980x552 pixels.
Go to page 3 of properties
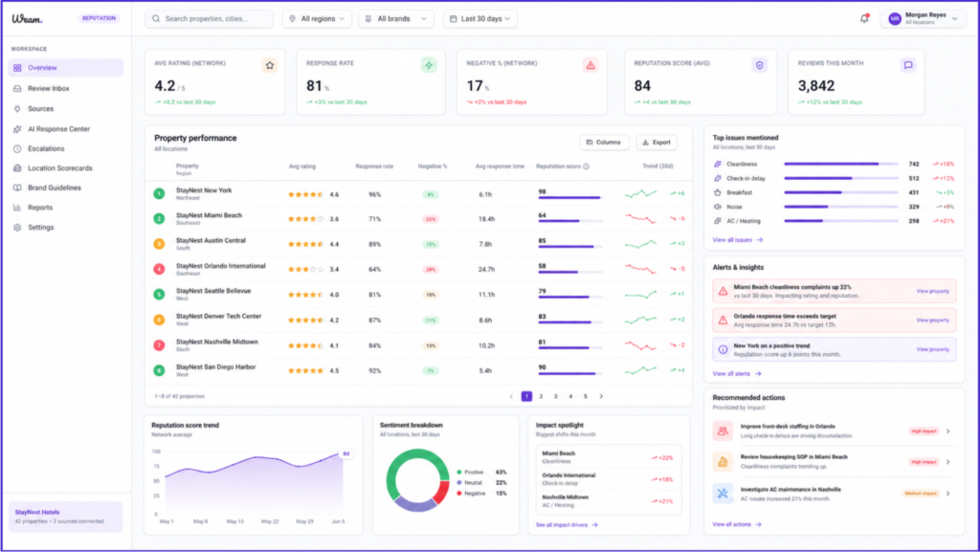pos(556,396)
